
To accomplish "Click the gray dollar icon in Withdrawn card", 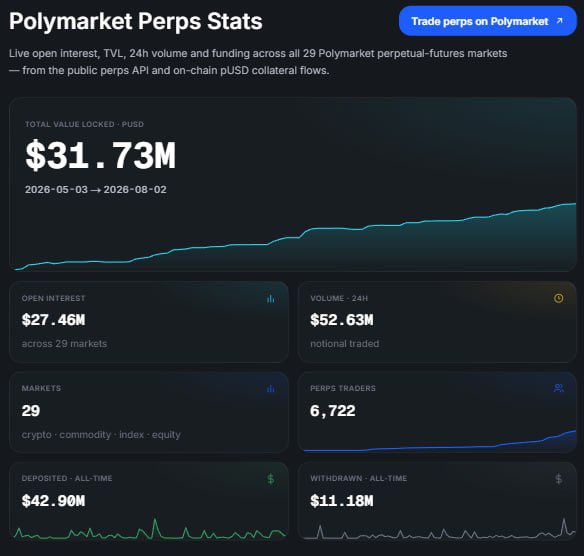I will coord(558,479).
